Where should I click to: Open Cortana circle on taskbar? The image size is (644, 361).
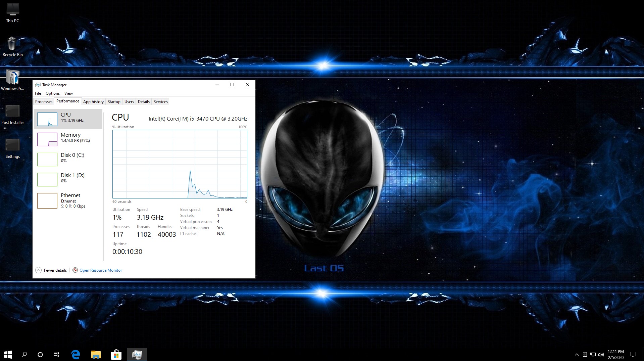click(40, 354)
